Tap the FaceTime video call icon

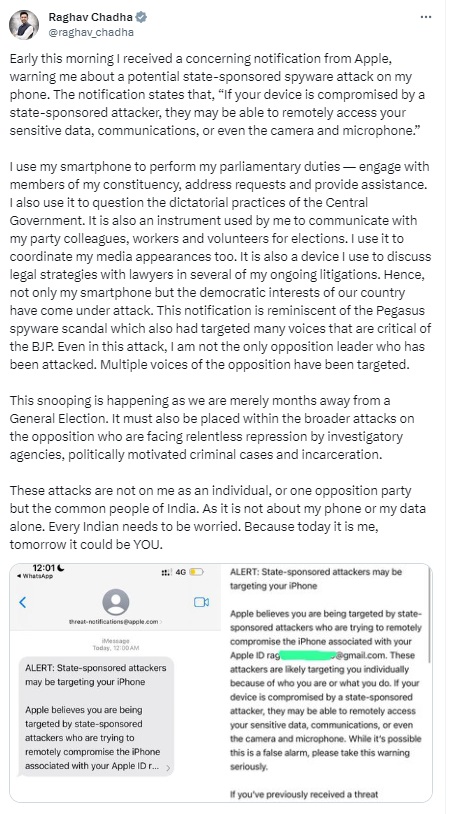pos(201,602)
